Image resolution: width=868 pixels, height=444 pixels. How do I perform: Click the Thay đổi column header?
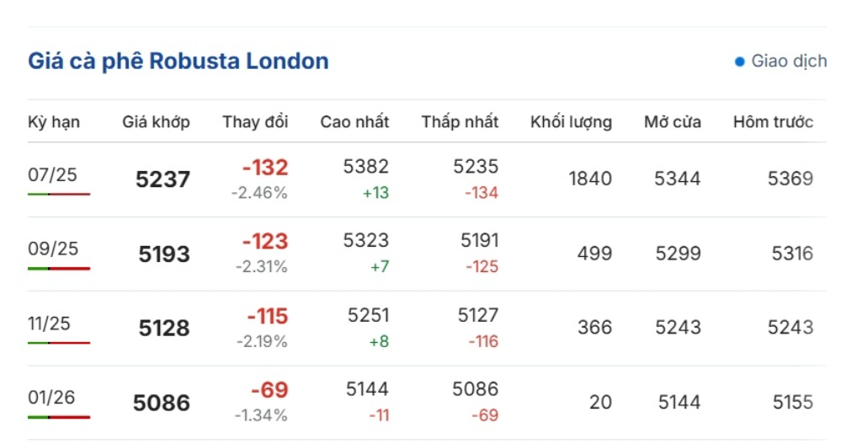point(255,121)
